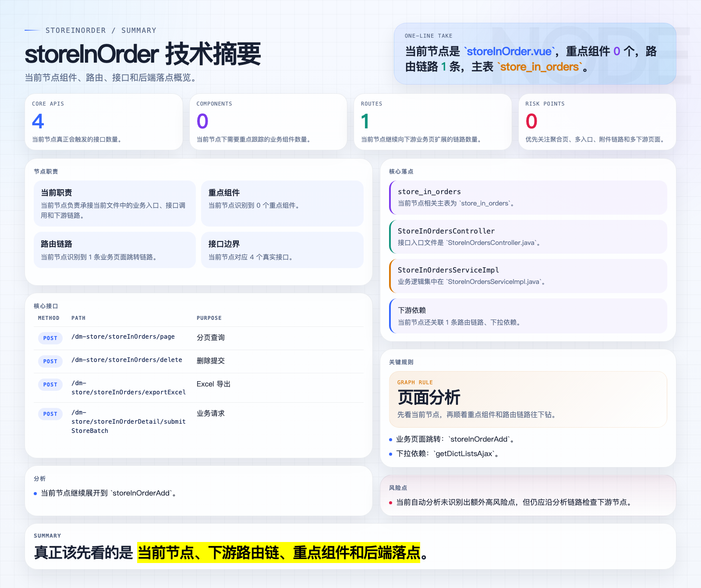The image size is (701, 588).
Task: Click the PURPOSE column header
Action: [209, 318]
